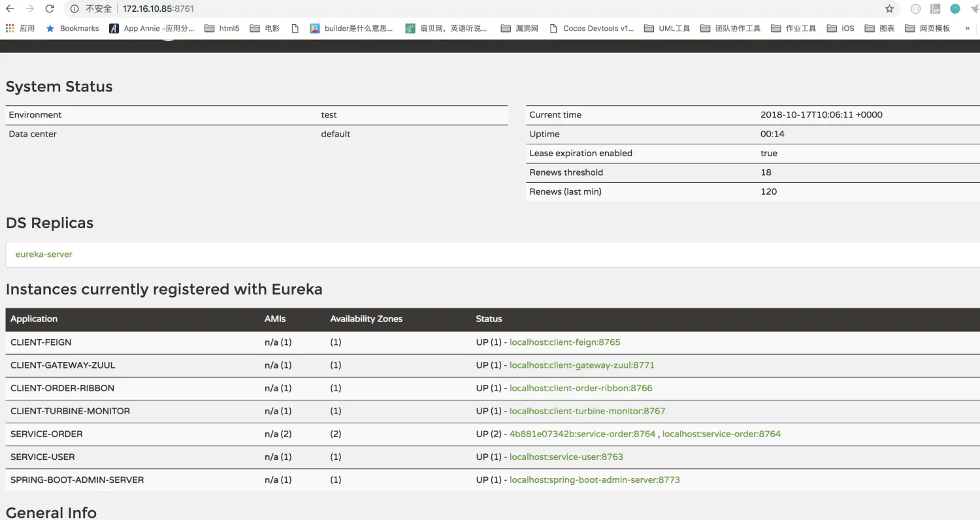Open the html5 bookmark folder
This screenshot has width=980, height=520.
tap(222, 28)
